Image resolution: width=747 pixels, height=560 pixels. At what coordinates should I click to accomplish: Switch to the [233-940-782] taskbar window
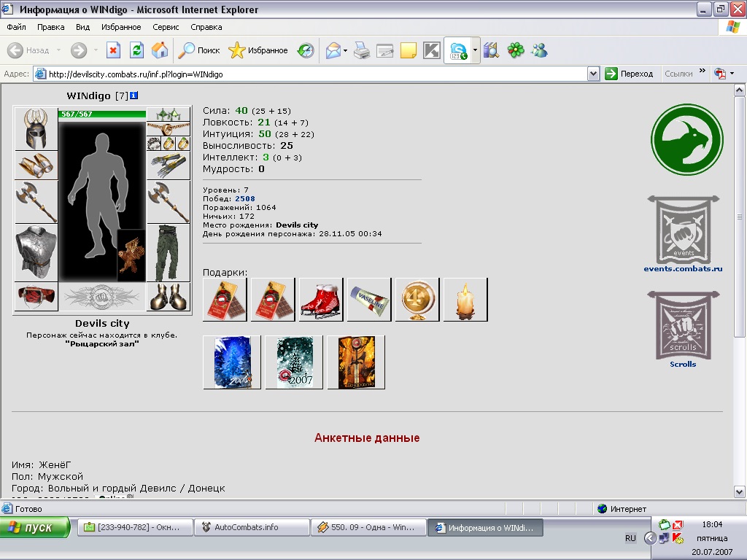coord(135,528)
